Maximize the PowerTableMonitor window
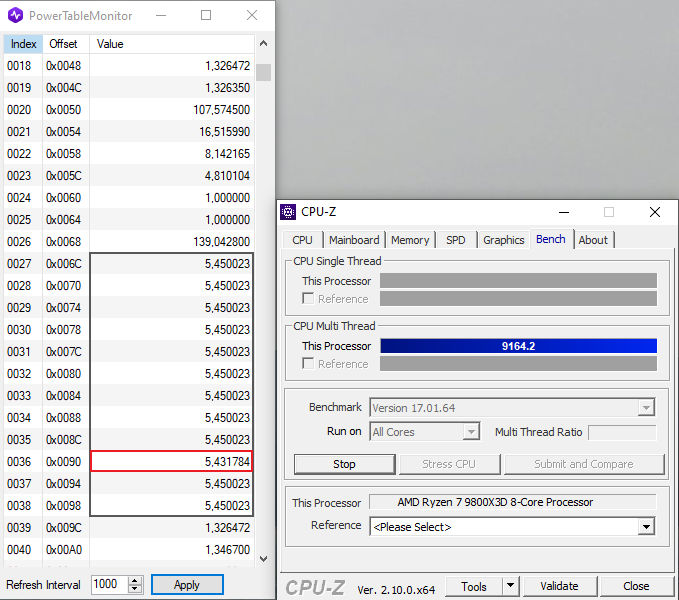The image size is (679, 600). click(206, 16)
